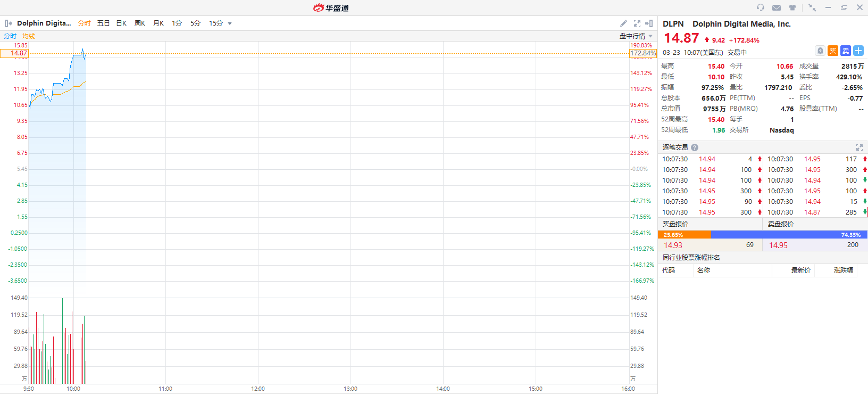Open the more timeframes dropdown arrow

230,23
